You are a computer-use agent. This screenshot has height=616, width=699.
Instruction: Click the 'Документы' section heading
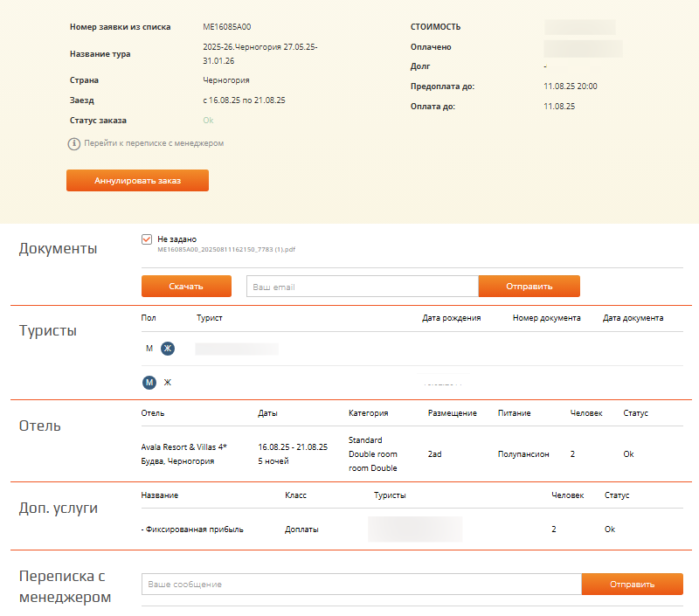[58, 249]
